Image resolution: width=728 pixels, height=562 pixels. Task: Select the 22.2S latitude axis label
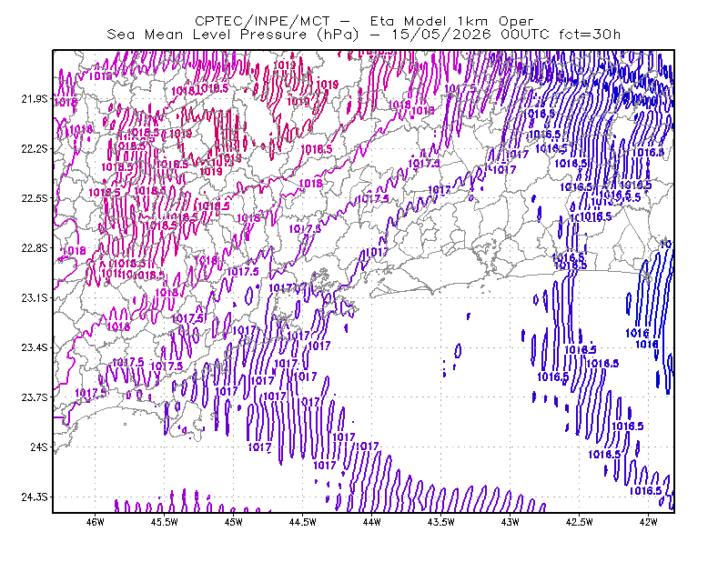pyautogui.click(x=35, y=148)
